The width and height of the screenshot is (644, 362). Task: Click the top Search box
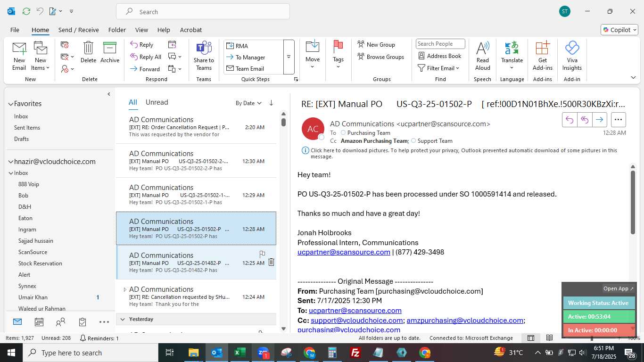203,12
